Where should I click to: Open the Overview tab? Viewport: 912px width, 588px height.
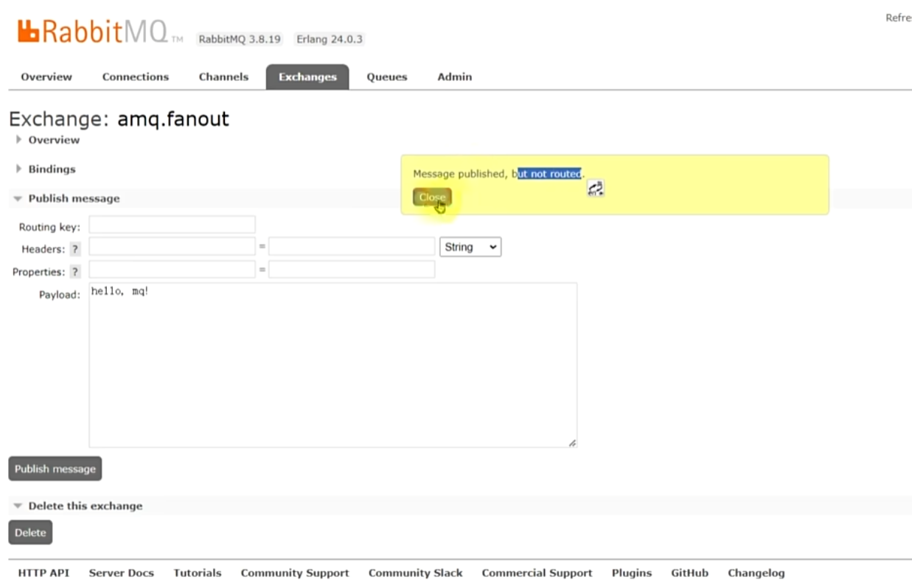tap(46, 77)
